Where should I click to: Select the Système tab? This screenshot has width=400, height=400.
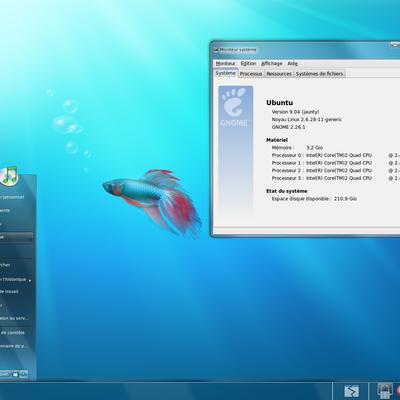225,73
